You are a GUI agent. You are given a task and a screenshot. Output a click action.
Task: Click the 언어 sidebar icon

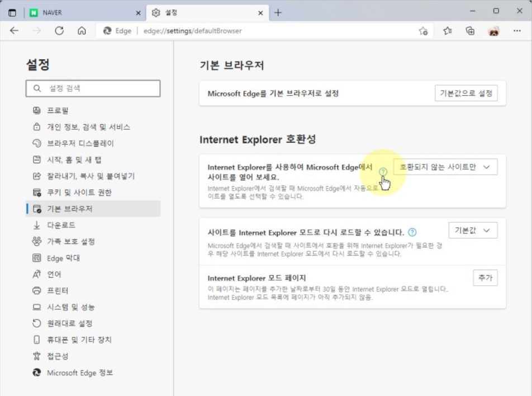pos(37,274)
